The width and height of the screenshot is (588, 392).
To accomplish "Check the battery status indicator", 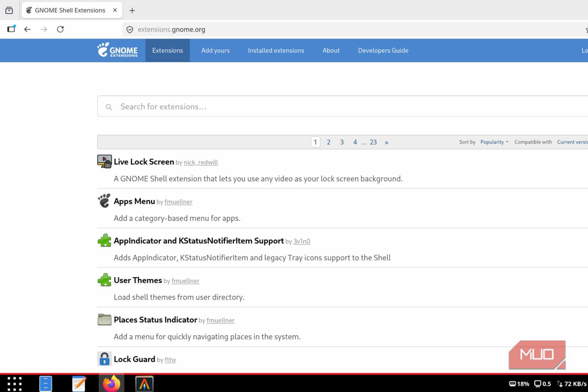I will 519,384.
